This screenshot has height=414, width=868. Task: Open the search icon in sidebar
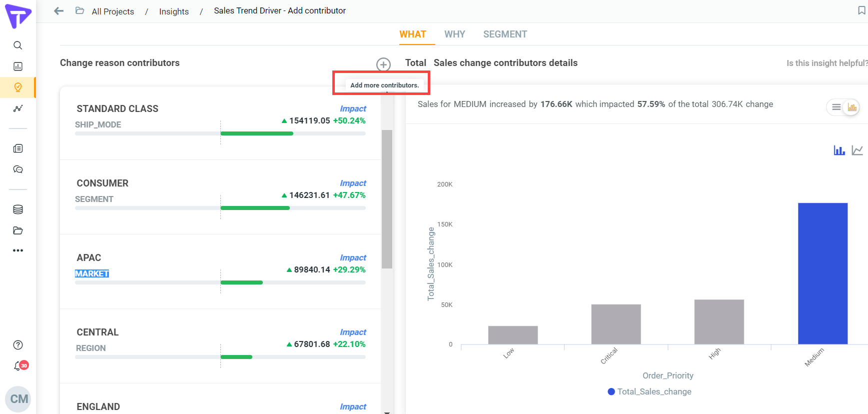click(x=18, y=45)
